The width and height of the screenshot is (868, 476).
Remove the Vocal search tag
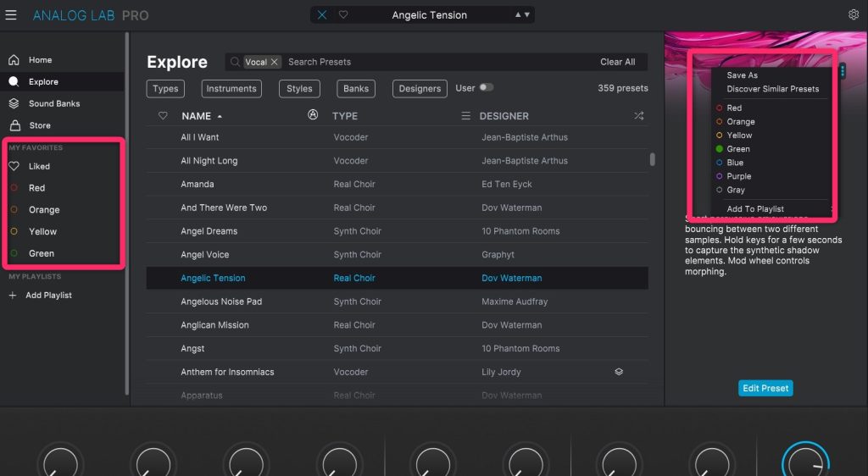275,62
